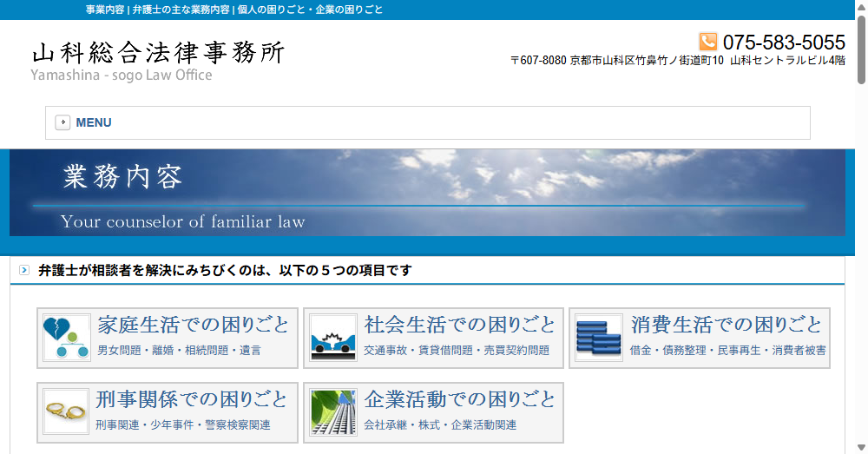Open 家庭生活での困りごと category
868x454 pixels.
[193, 326]
